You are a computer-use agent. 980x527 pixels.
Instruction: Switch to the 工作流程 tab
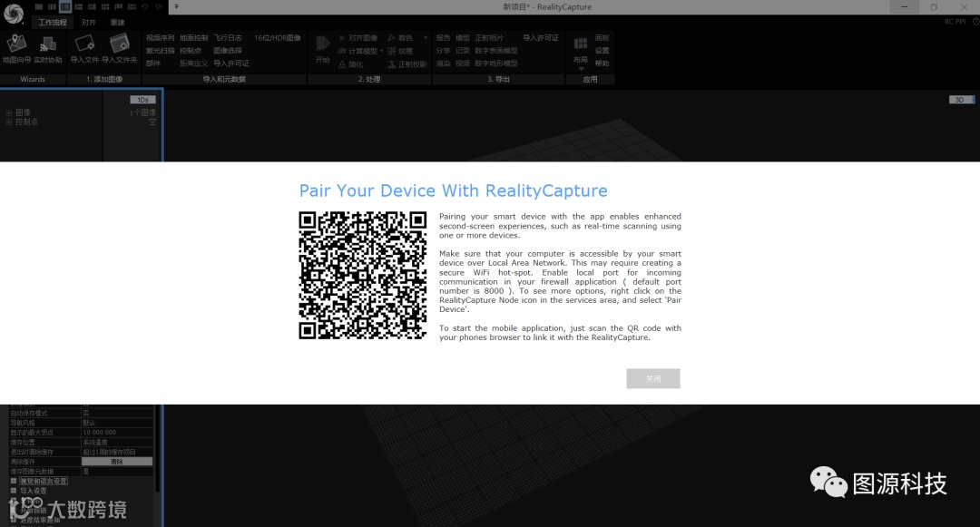53,23
